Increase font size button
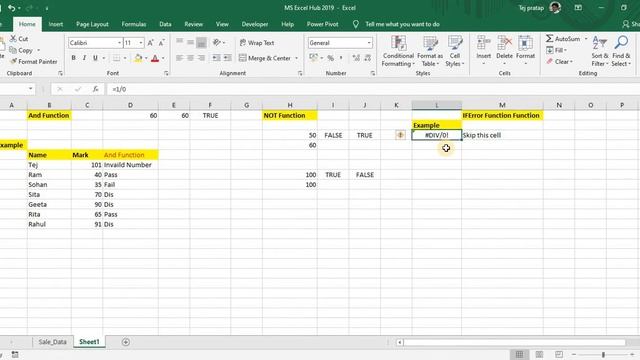Image resolution: width=640 pixels, height=360 pixels. [150, 42]
